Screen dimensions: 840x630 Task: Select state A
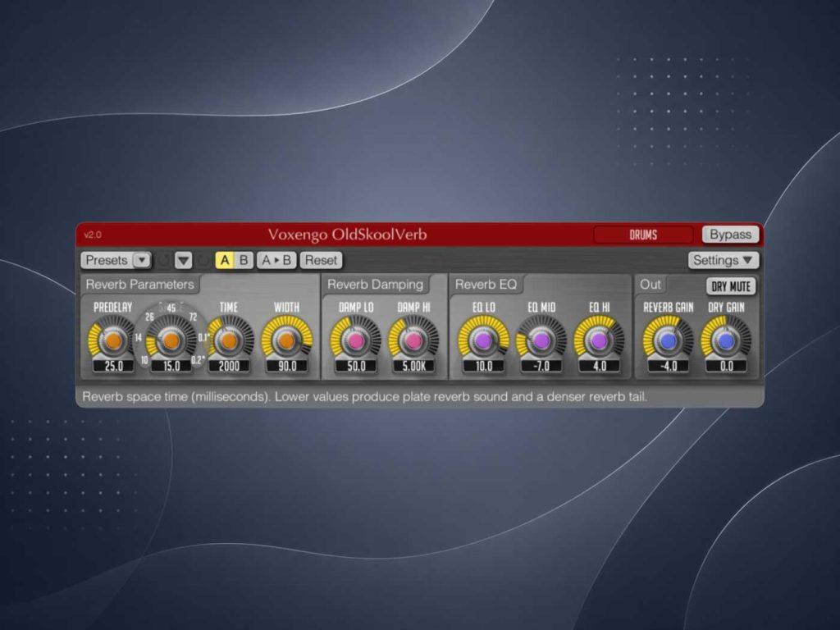coord(225,260)
